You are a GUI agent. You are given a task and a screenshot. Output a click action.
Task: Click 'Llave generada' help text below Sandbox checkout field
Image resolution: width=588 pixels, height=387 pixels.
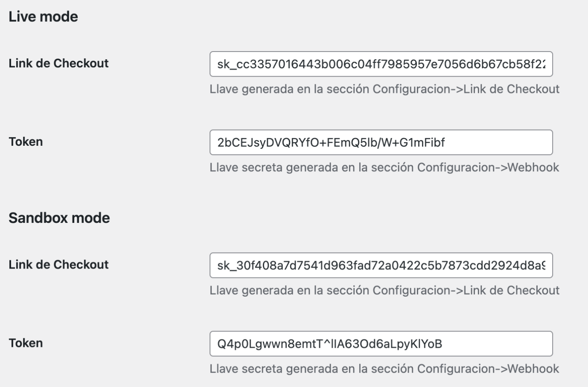point(290,290)
